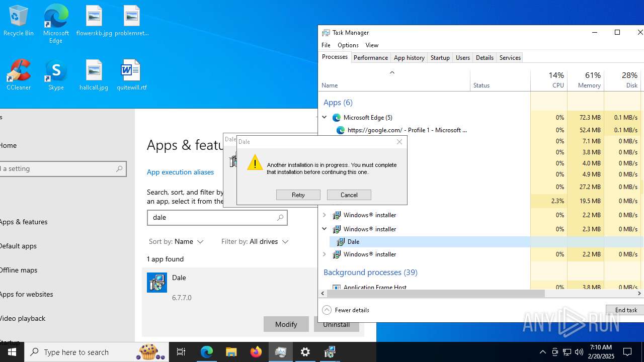
Task: Click the Dale installer process icon in Task Manager
Action: pos(341,242)
